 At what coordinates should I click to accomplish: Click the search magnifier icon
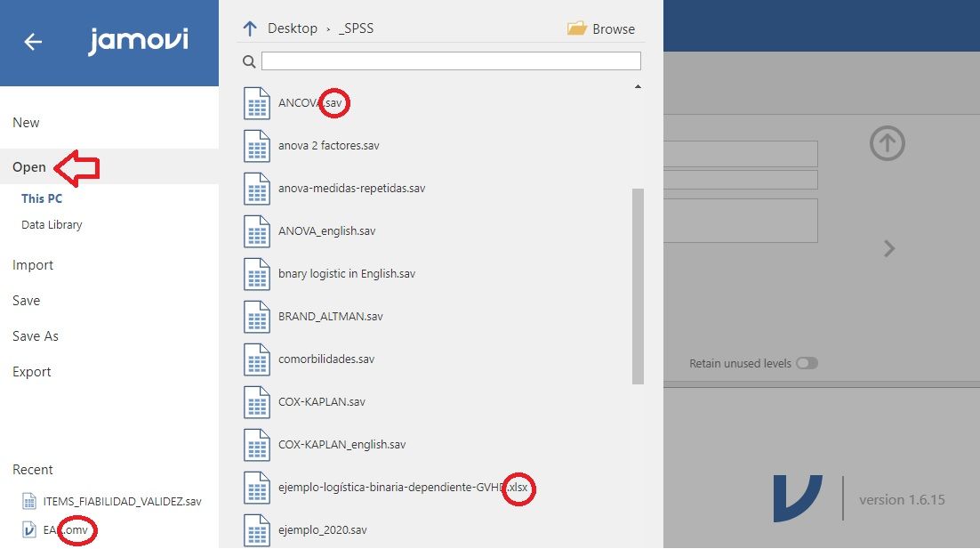coord(248,61)
